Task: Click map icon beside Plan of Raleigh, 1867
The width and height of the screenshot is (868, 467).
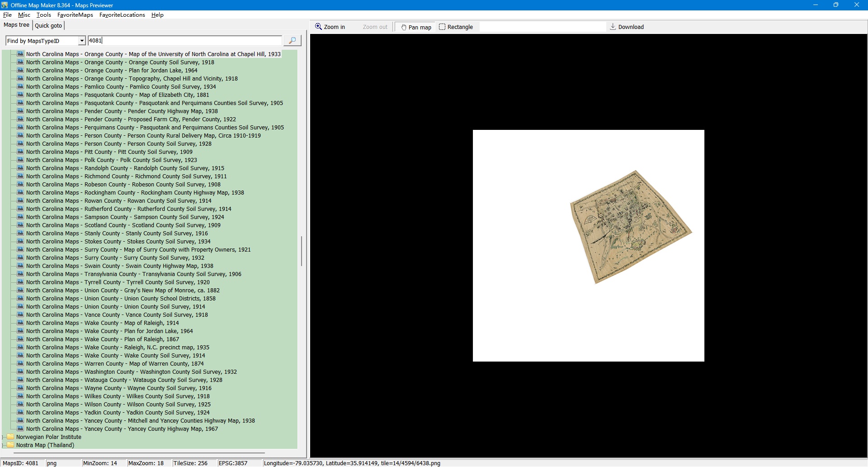Action: click(20, 339)
